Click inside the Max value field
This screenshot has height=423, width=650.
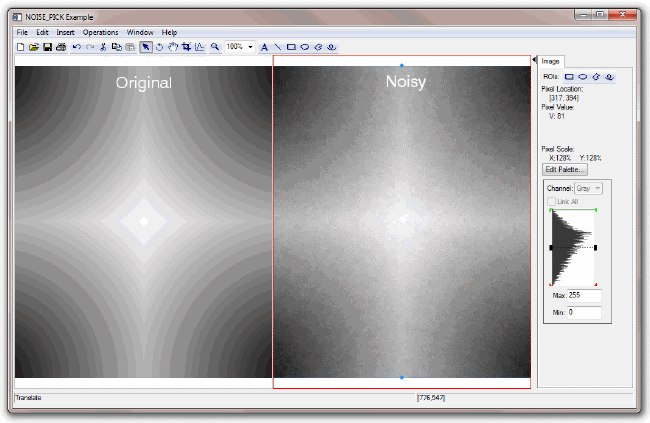tap(584, 296)
